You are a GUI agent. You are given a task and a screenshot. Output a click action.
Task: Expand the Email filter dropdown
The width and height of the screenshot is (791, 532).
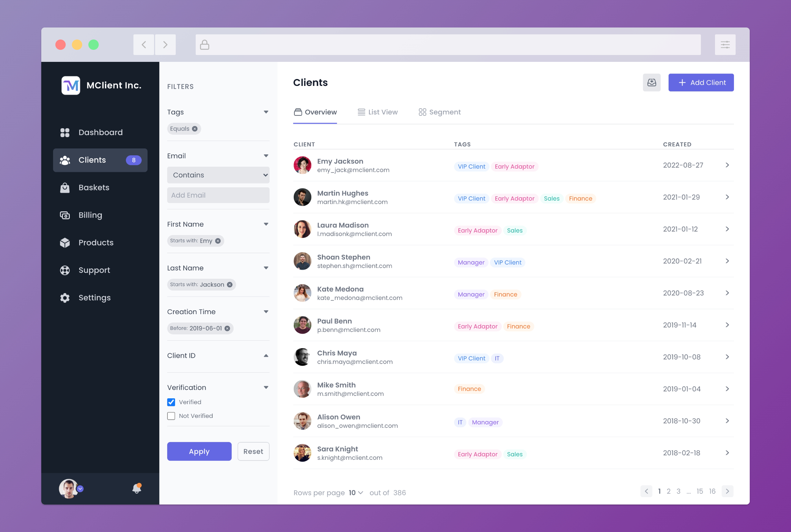click(266, 156)
